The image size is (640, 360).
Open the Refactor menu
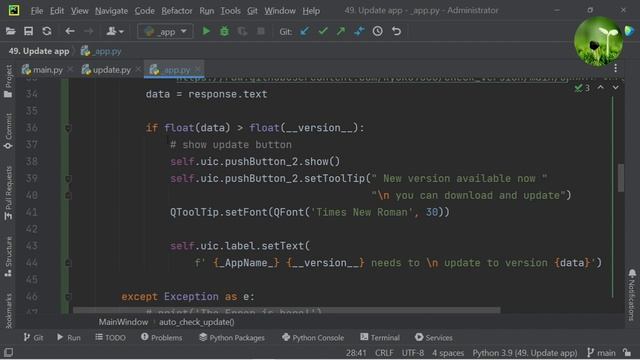[177, 11]
